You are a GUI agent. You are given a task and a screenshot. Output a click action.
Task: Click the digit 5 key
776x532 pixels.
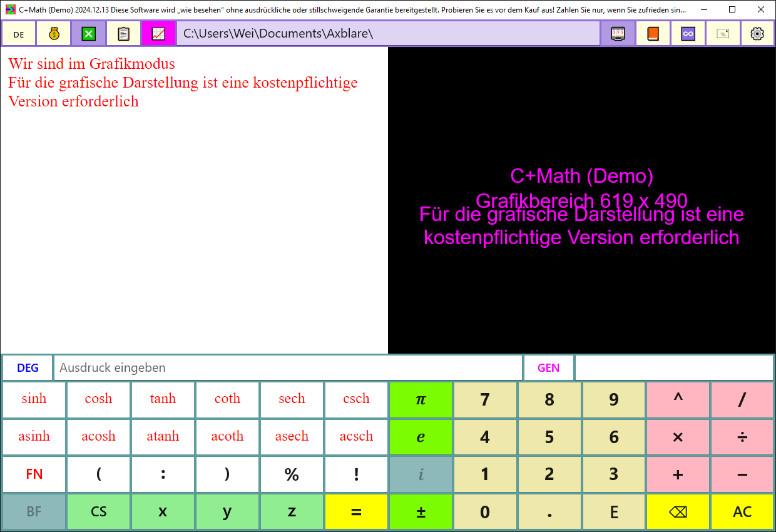point(549,437)
